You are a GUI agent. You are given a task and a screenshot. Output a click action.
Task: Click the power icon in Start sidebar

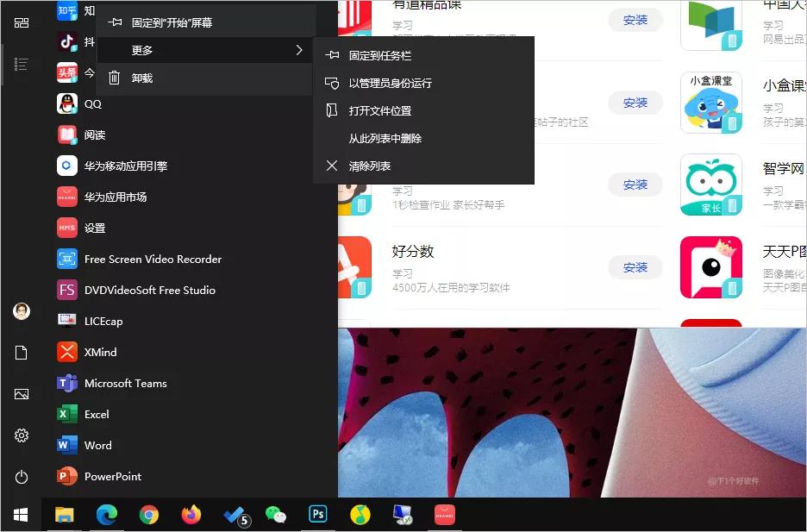[21, 477]
